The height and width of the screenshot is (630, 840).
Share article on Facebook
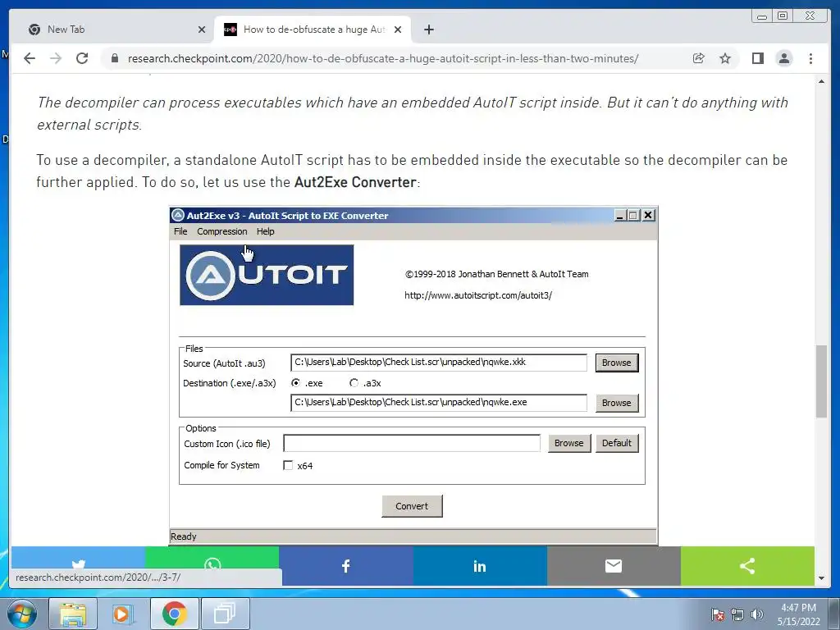[346, 566]
